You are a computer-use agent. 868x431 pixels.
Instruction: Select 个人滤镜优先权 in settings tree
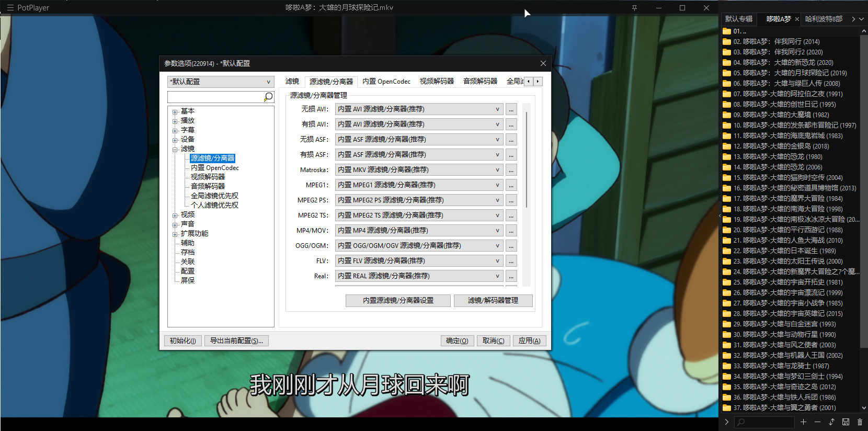214,206
